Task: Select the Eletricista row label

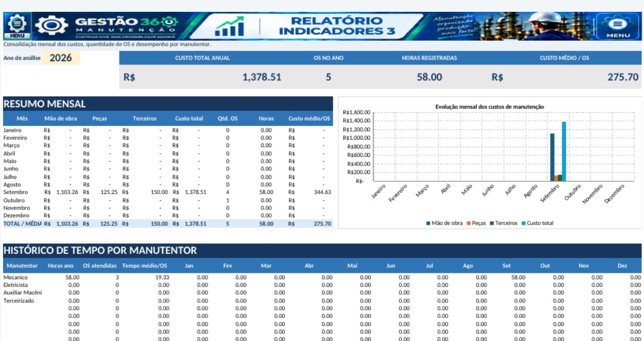Action: [x=16, y=285]
